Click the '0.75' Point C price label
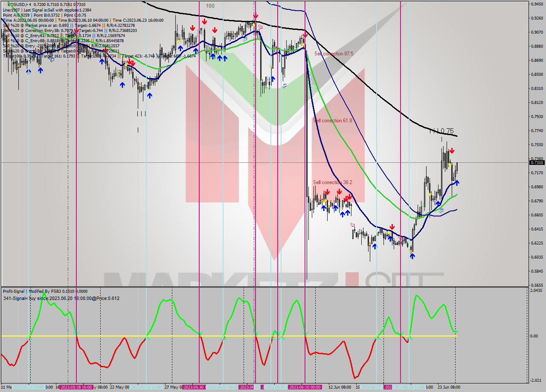Screen dimensions: 546x392 pyautogui.click(x=447, y=131)
